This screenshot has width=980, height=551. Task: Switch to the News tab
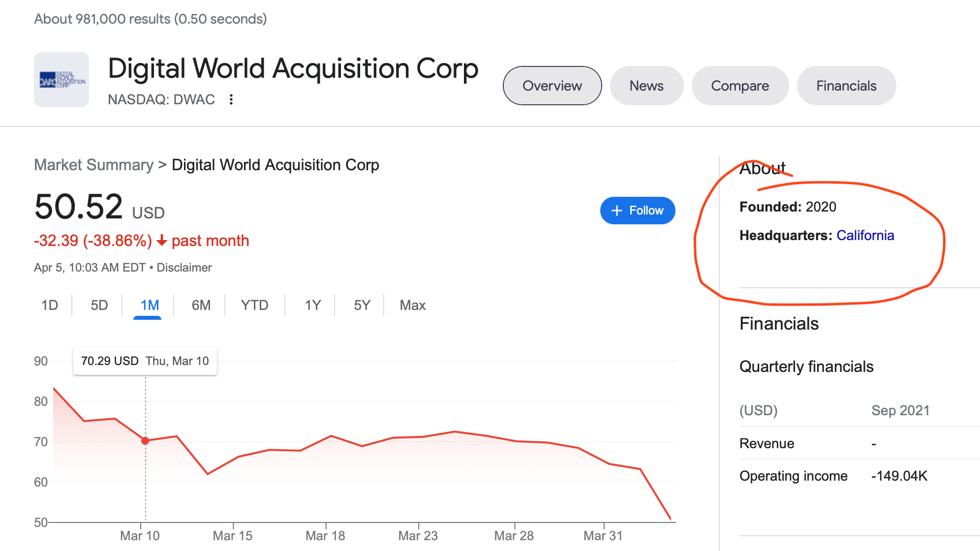pyautogui.click(x=646, y=86)
